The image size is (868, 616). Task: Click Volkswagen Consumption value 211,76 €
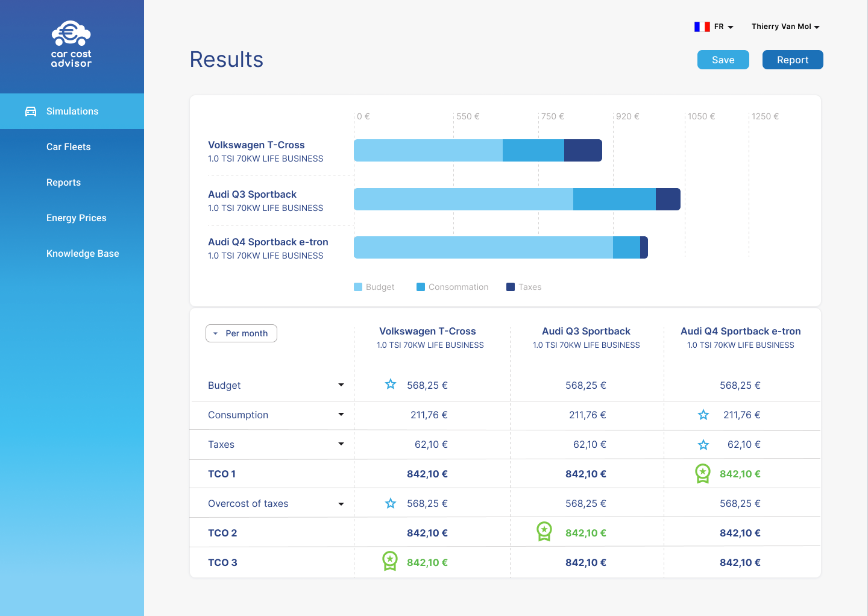429,415
